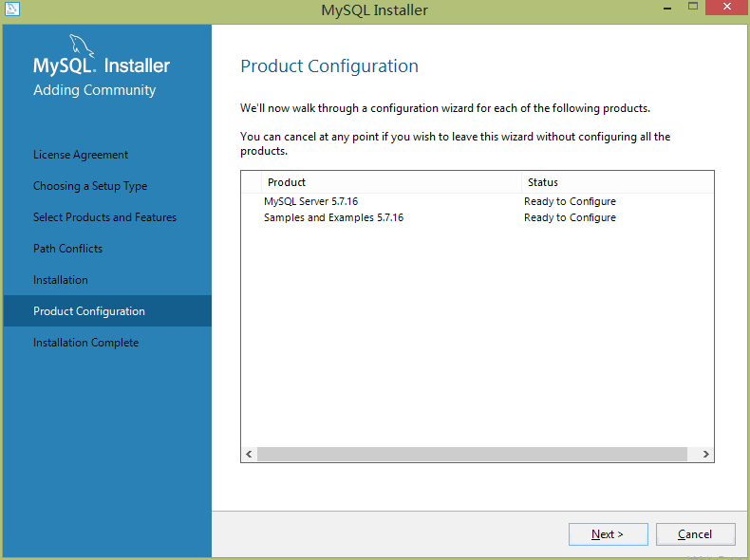Select the License Agreement step
The height and width of the screenshot is (560, 750).
click(81, 155)
